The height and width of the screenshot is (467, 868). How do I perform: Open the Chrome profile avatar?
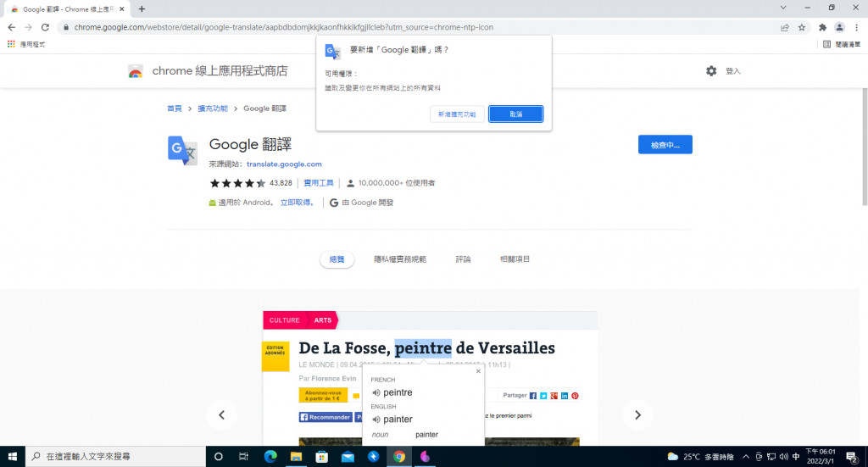(x=840, y=27)
